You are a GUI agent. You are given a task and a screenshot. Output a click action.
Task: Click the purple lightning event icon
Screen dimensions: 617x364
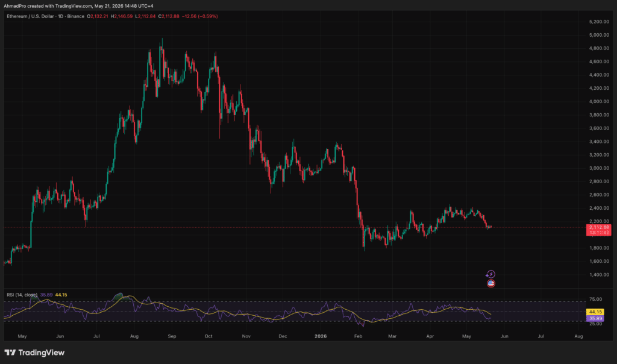[490, 274]
